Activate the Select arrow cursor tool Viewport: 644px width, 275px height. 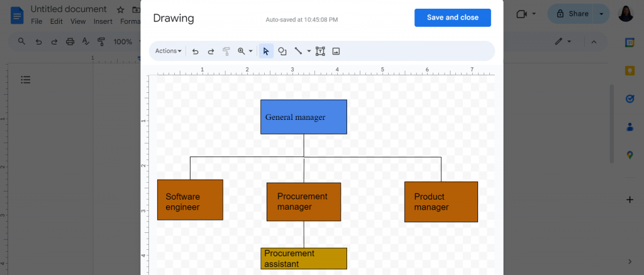266,51
